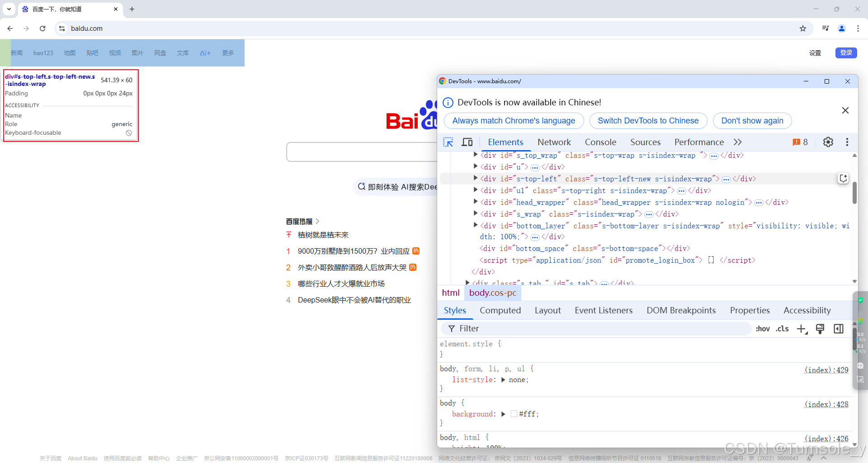Click the 百度热搜 heading chevron
The image size is (868, 463).
[317, 221]
